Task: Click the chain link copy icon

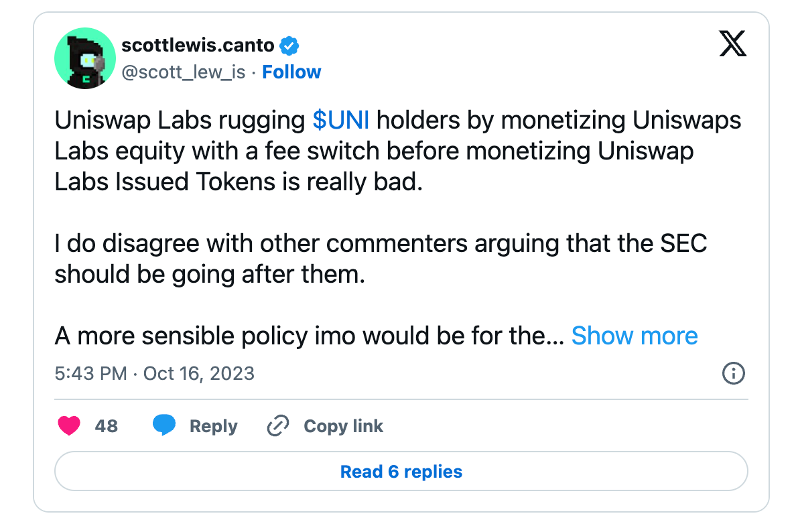Action: (277, 426)
